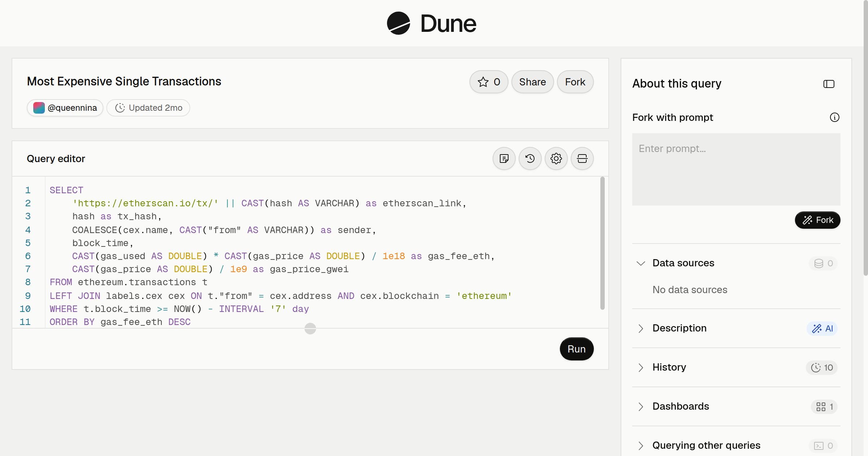Open the Share button
The image size is (868, 456).
532,82
